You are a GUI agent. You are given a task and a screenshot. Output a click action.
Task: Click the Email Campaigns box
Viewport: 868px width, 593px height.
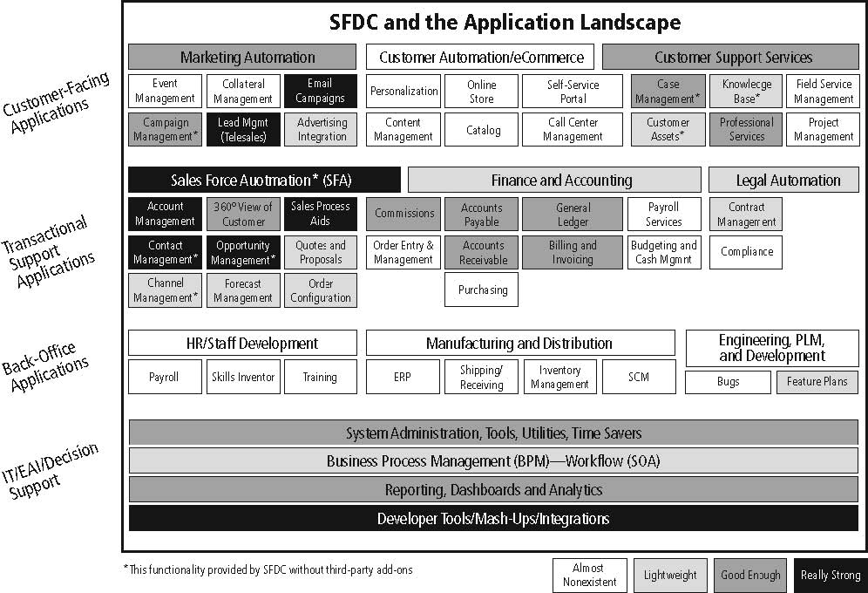click(x=320, y=92)
